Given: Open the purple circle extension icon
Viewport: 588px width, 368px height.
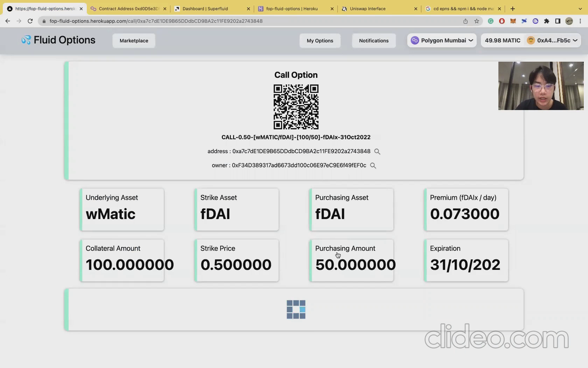Looking at the screenshot, I should (x=535, y=21).
